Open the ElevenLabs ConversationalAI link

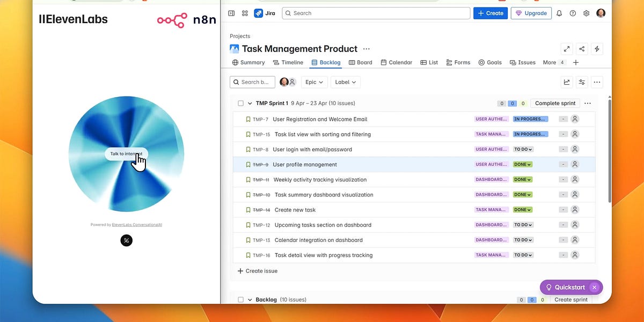coord(137,225)
